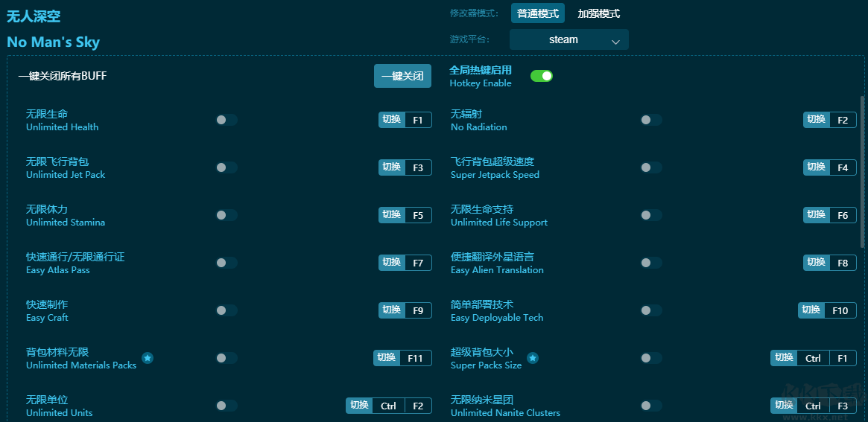Screen dimensions: 868x422
Task: Click the Unlimited Nanite Clusters label
Action: click(x=505, y=412)
